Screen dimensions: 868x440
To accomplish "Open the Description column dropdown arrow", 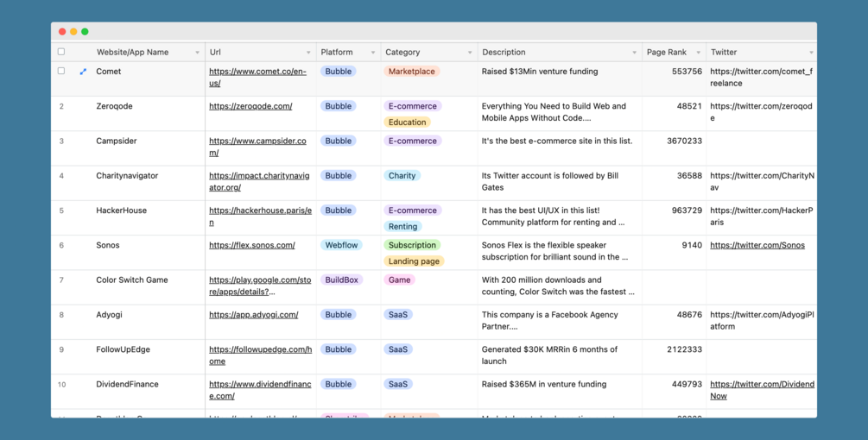I will (635, 53).
